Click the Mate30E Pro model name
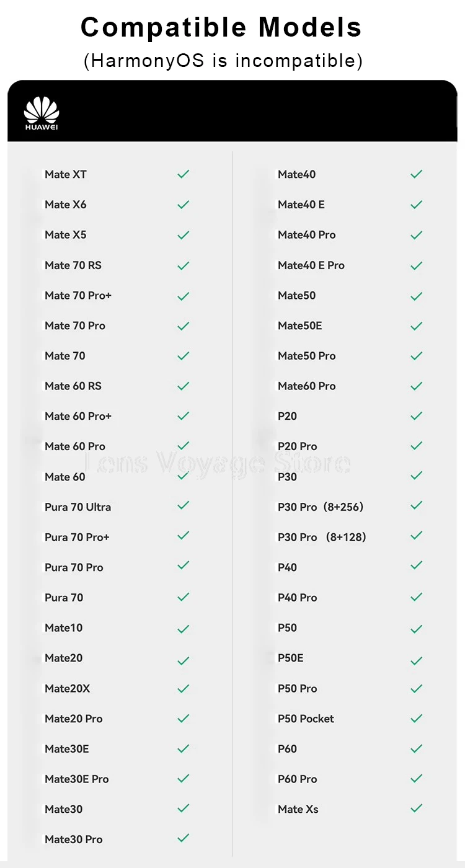This screenshot has height=868, width=465. [76, 779]
